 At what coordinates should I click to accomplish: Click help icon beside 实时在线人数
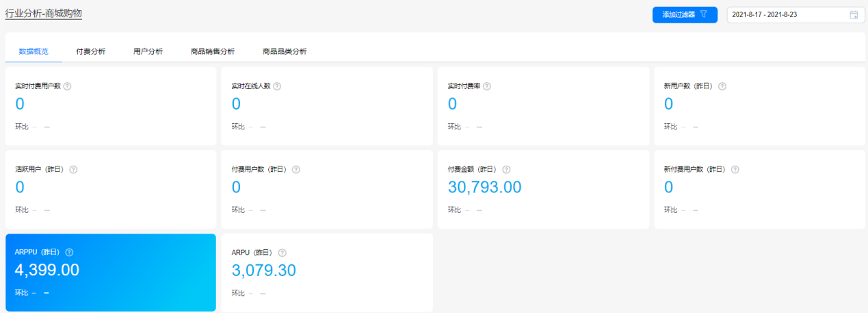[277, 86]
